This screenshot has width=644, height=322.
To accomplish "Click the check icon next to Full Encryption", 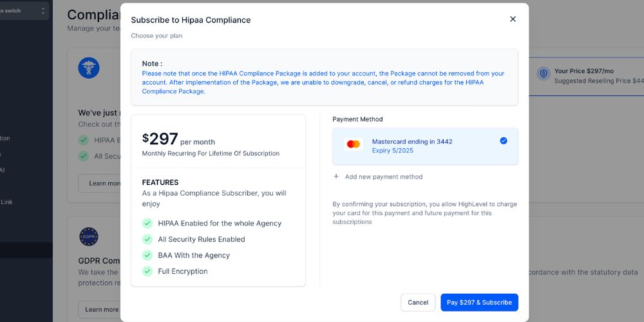I will click(x=147, y=271).
